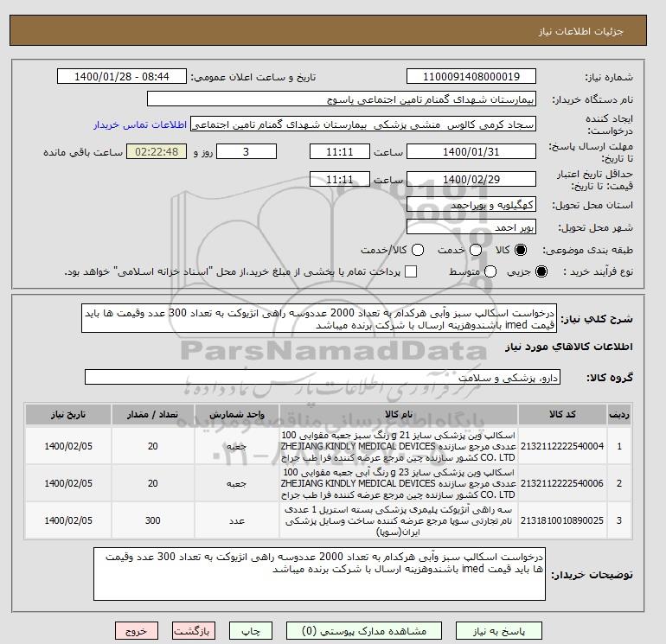Screen dimensions: 666x644
Task: Click the date 1400/02/05 in row 1
Action: click(68, 446)
